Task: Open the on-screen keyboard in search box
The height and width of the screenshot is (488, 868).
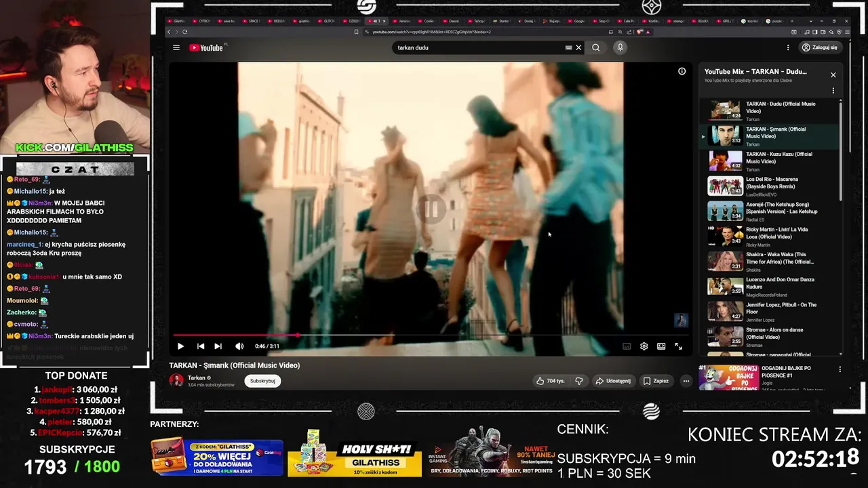Action: 568,47
